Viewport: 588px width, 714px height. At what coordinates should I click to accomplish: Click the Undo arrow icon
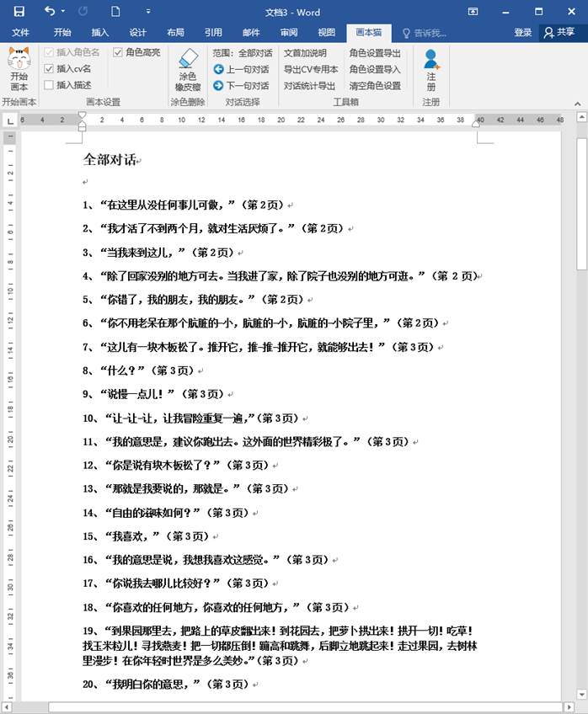pos(50,11)
